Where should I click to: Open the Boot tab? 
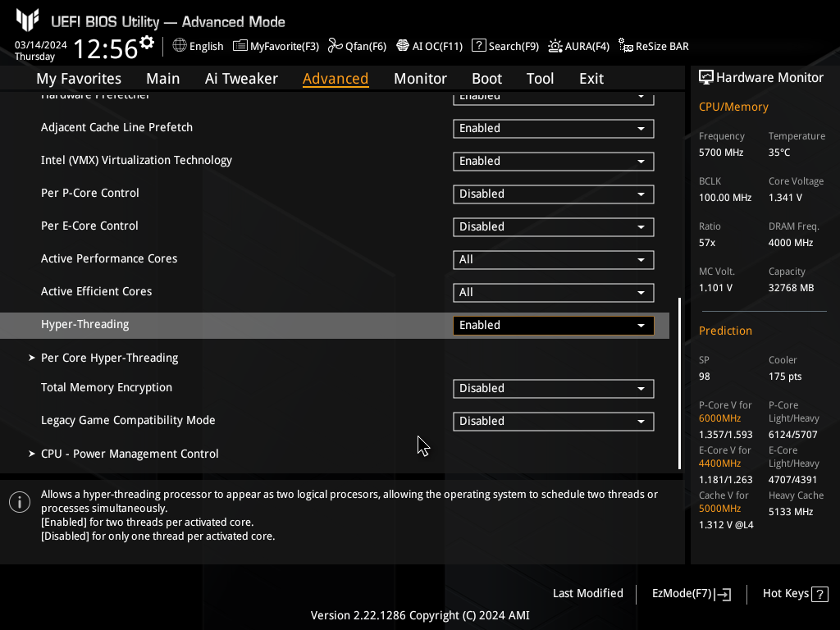[x=486, y=79]
